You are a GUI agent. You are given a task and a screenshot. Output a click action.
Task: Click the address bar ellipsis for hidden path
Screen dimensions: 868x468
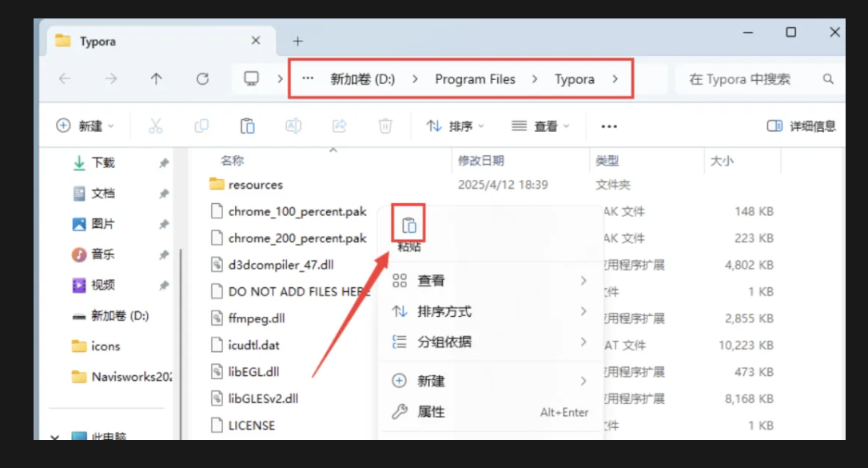[308, 78]
